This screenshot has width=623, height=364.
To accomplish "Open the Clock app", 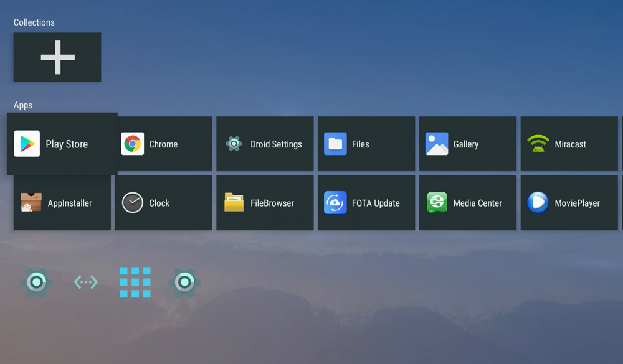I will pos(164,203).
